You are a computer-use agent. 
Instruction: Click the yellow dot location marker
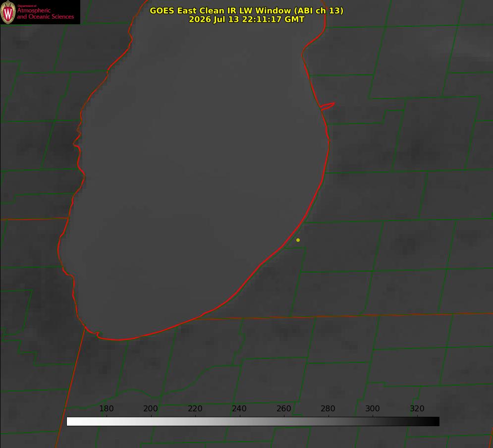tap(298, 240)
